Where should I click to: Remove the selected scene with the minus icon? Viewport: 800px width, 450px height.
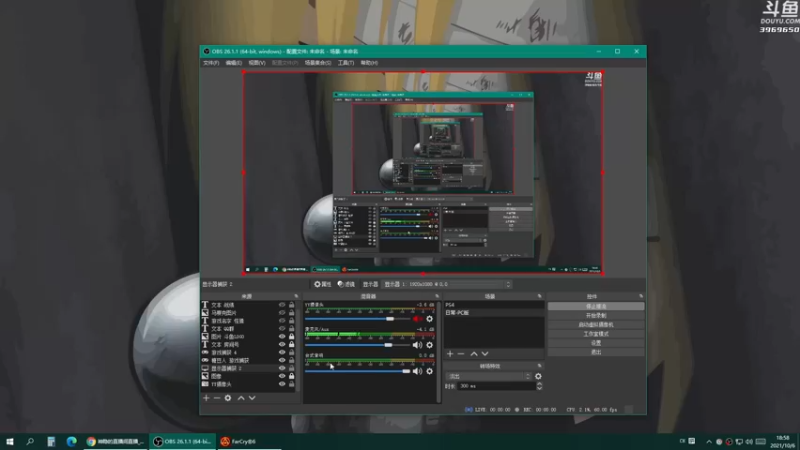(x=461, y=354)
